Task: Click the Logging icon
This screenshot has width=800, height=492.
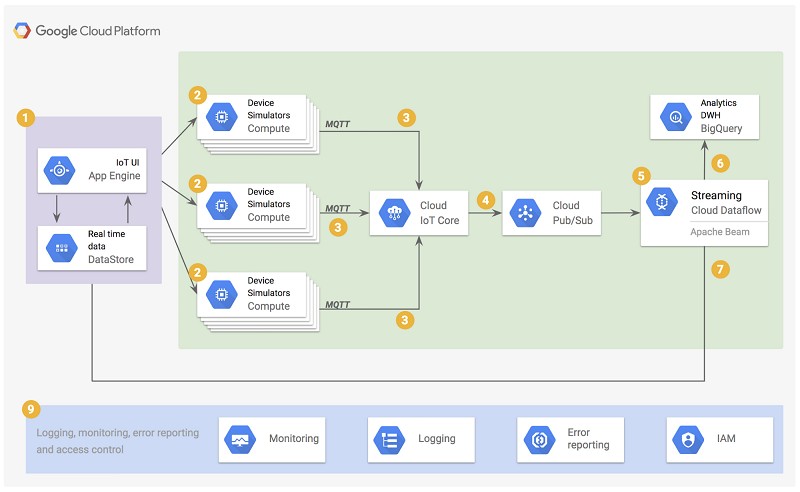Action: pos(389,439)
